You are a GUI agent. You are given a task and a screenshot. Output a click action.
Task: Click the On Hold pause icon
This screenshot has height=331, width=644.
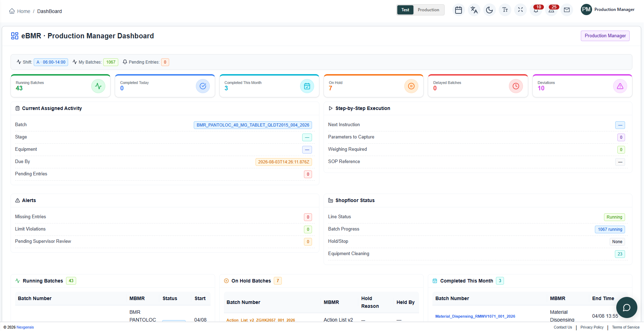tap(411, 86)
